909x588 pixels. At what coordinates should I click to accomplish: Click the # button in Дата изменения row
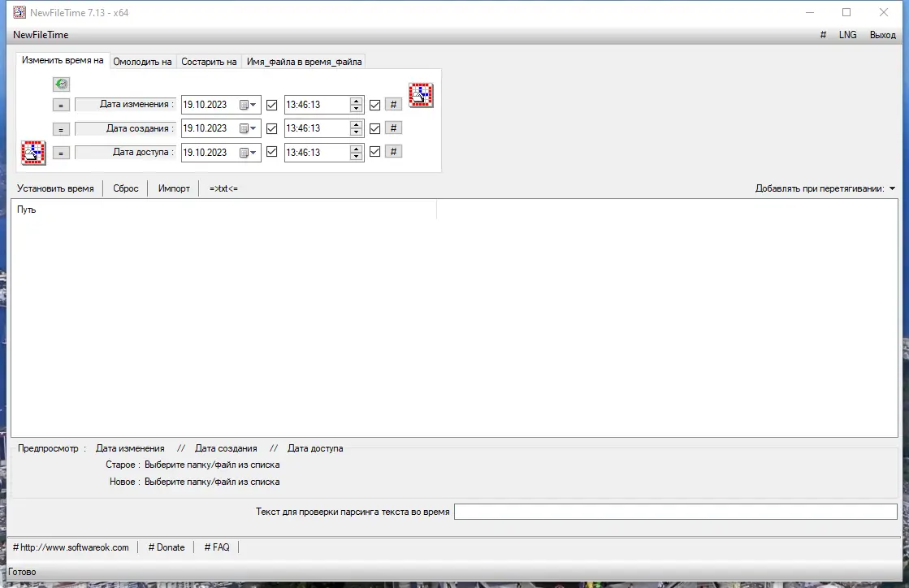coord(394,104)
